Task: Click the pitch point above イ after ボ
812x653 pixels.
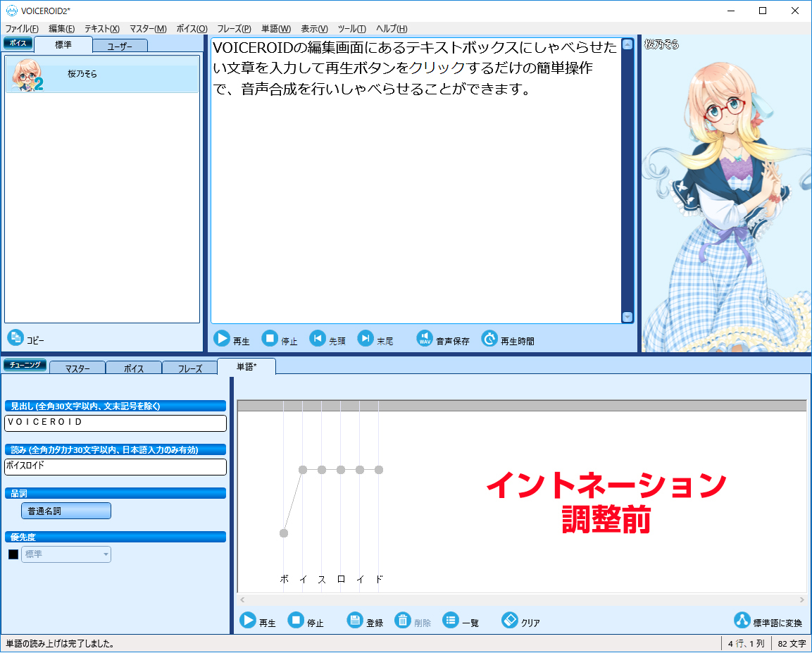Action: coord(303,470)
